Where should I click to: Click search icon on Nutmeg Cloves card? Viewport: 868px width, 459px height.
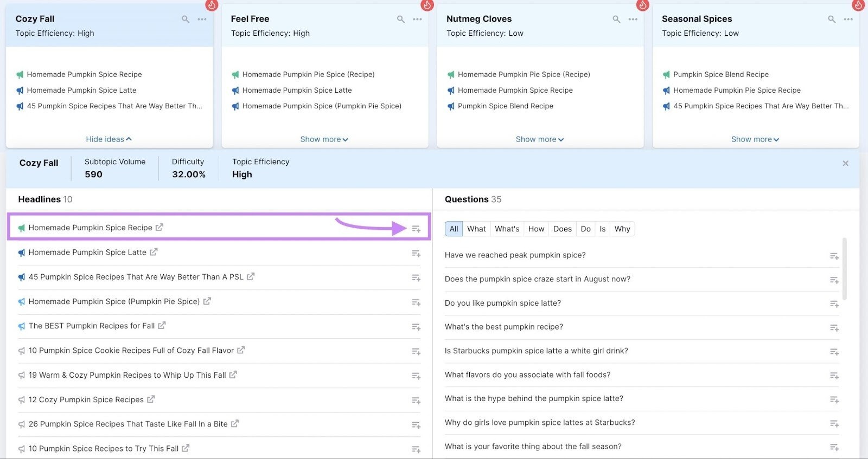[x=616, y=20]
